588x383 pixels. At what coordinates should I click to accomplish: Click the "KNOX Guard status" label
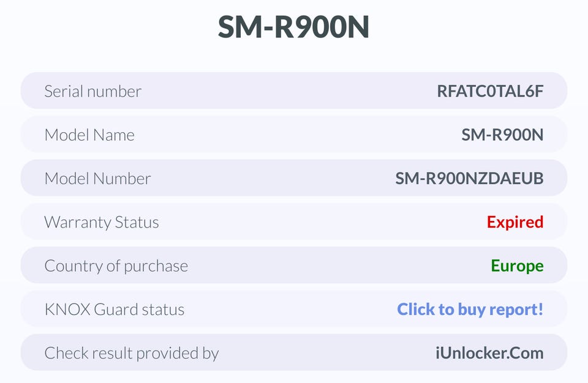coord(115,309)
